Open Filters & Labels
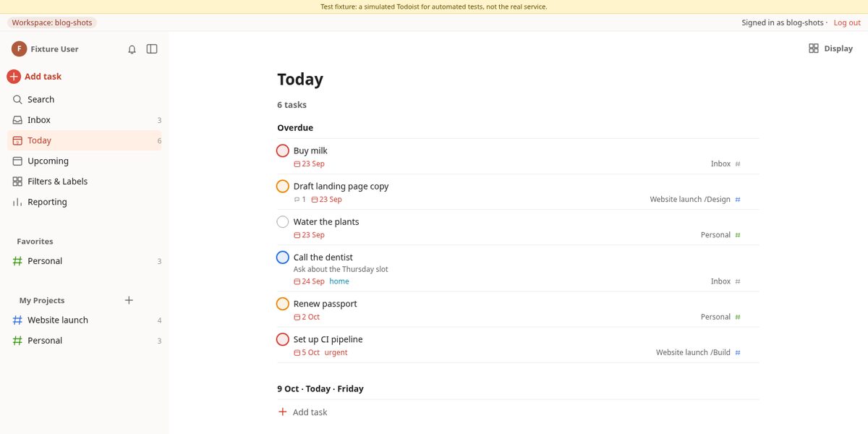This screenshot has width=868, height=434. (85, 182)
